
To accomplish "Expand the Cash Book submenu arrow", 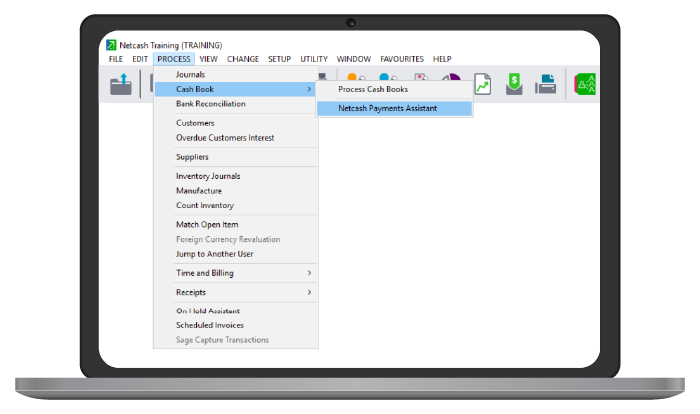I will click(309, 89).
